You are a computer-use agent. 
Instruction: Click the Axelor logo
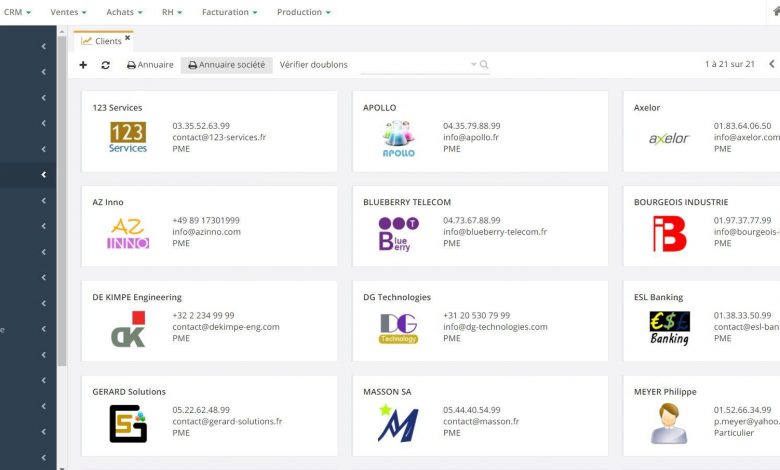[x=669, y=138]
